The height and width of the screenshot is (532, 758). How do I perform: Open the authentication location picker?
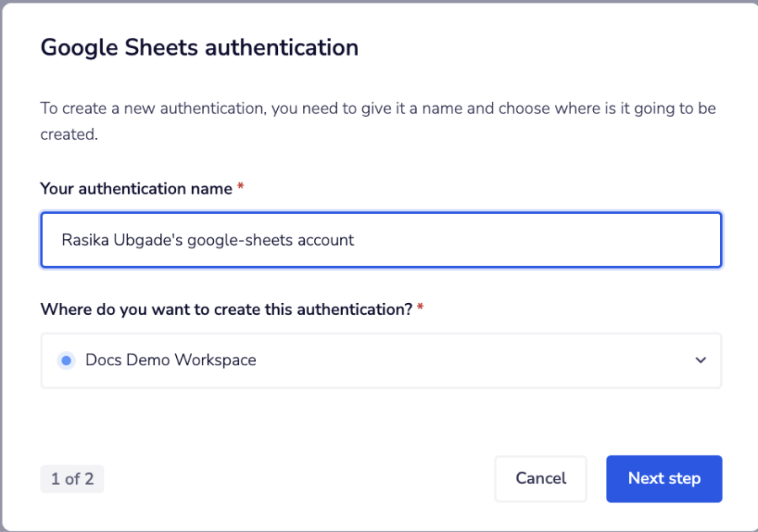click(x=381, y=359)
